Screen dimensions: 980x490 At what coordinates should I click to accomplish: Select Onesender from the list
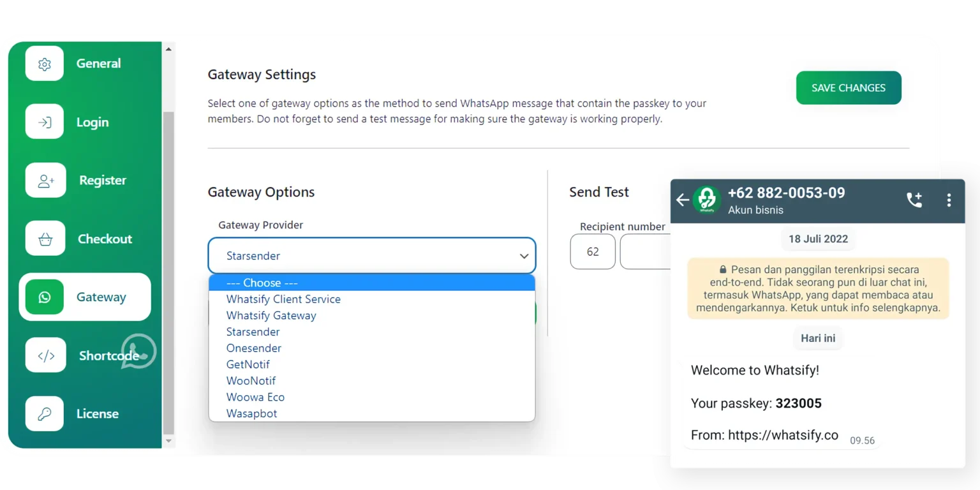click(372, 348)
